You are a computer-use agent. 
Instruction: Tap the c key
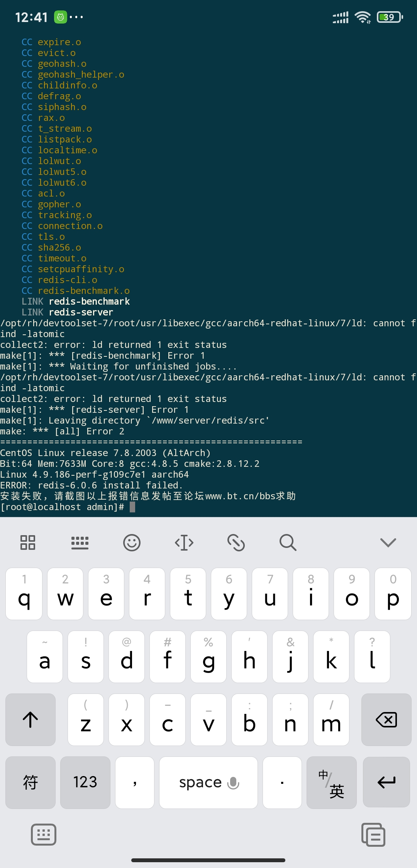coord(168,720)
